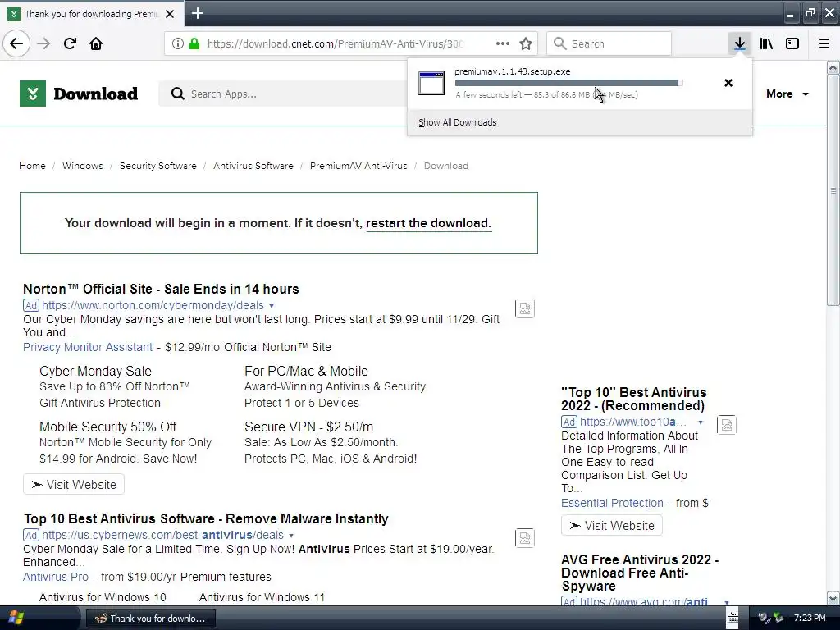Click 'Show All Downloads'
The image size is (840, 630).
(x=458, y=123)
